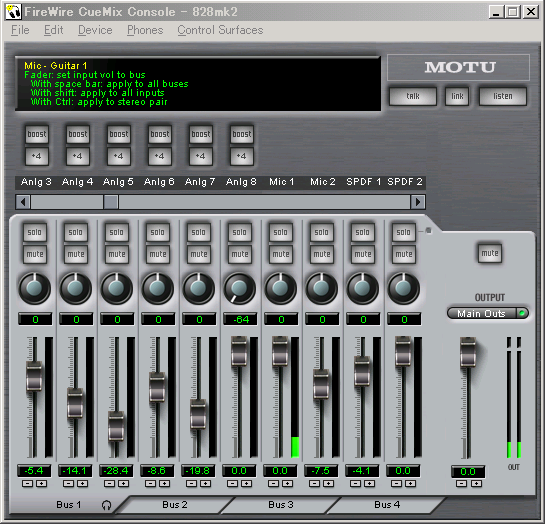Solo the Anlg 6 channel
This screenshot has width=545, height=524.
point(158,232)
